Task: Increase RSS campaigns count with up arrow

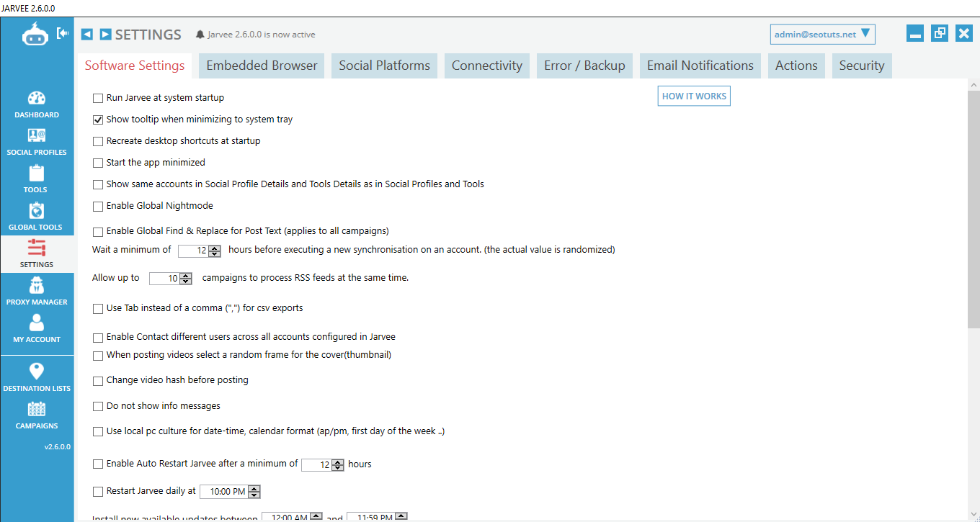Action: (x=186, y=275)
